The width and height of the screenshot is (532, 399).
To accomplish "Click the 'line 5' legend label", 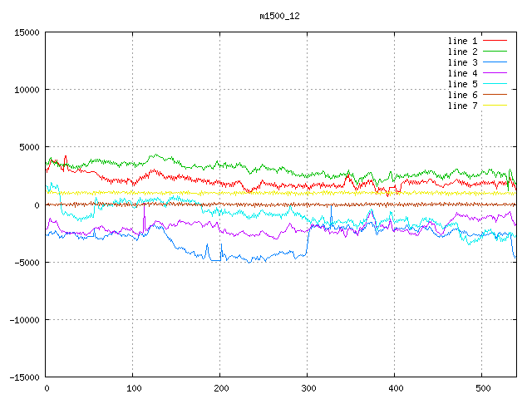I will click(463, 84).
